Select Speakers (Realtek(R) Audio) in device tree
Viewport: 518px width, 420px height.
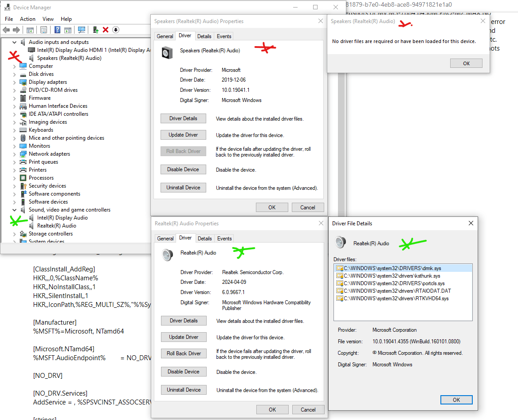click(69, 58)
